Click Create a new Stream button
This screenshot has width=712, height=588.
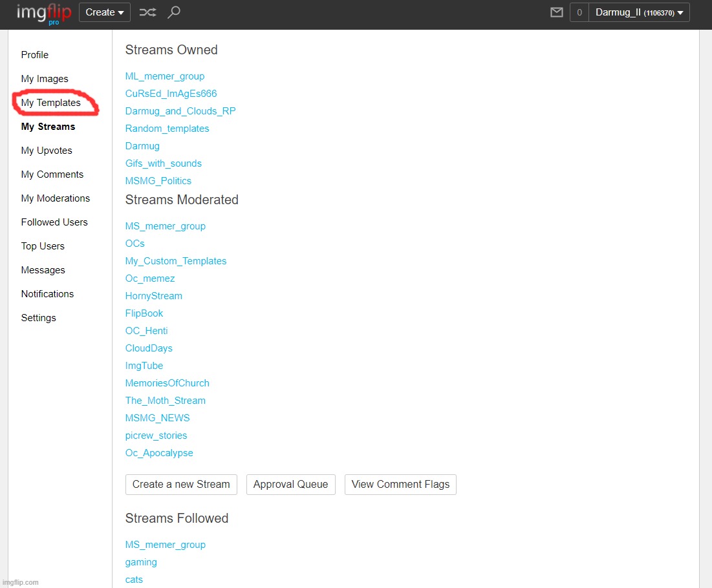181,485
